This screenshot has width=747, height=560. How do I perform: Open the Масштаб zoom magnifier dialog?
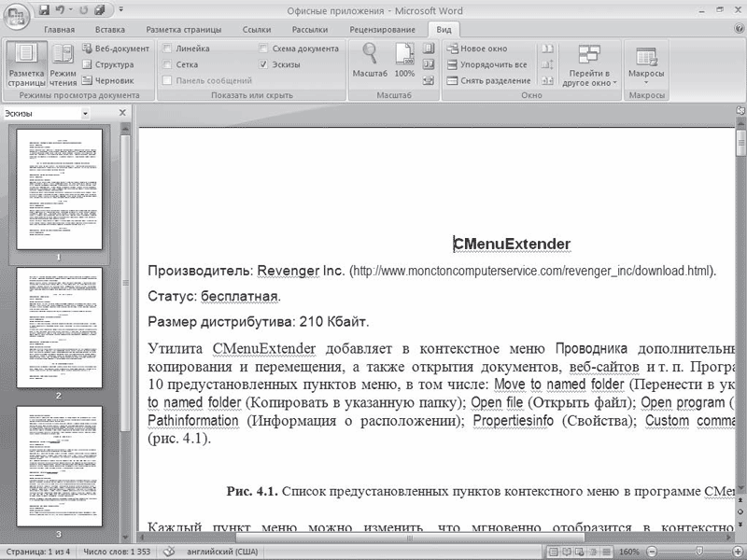(370, 60)
